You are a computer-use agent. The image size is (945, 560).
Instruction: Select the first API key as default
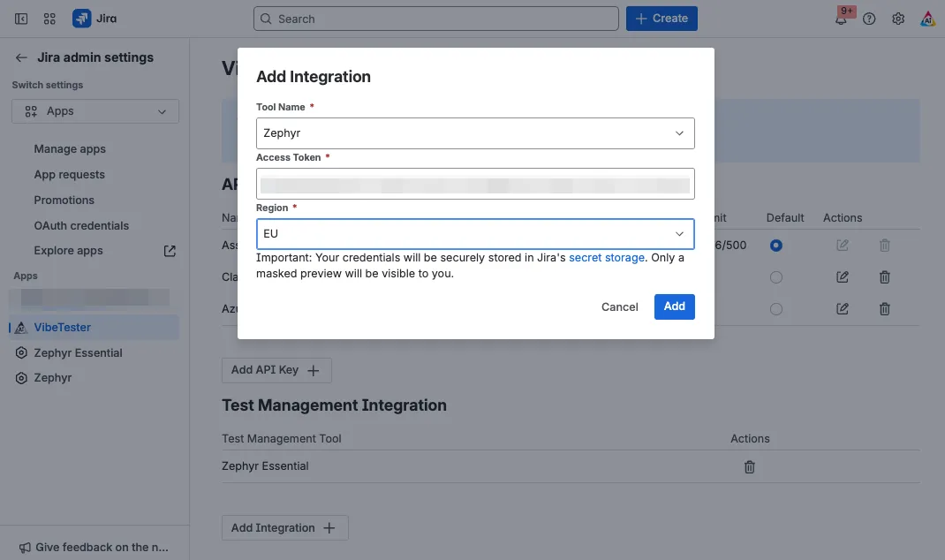pyautogui.click(x=776, y=246)
